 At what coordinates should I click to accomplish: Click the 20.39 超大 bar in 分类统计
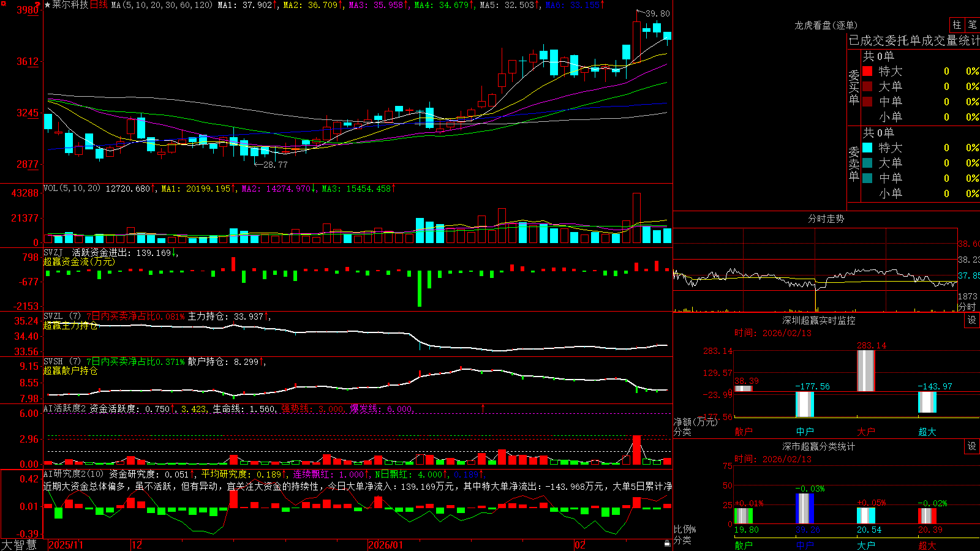(927, 515)
